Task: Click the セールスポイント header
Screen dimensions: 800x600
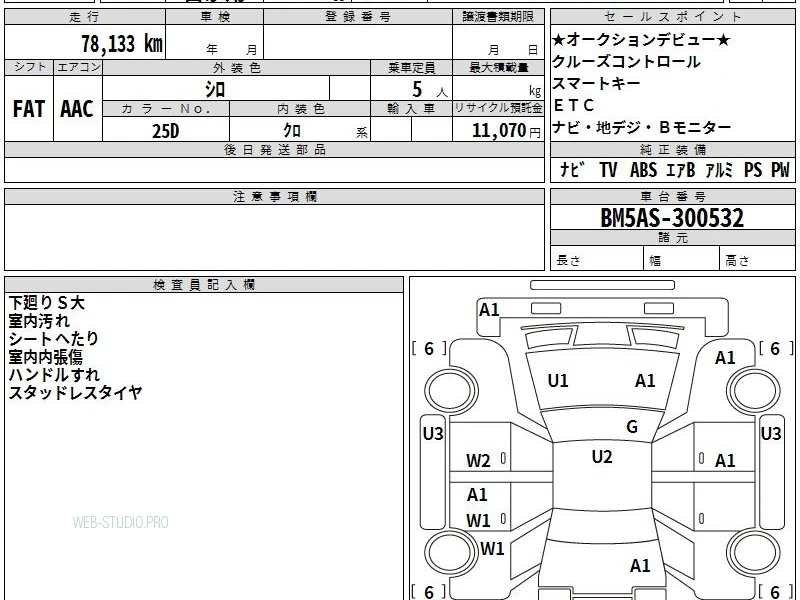Action: (x=672, y=17)
